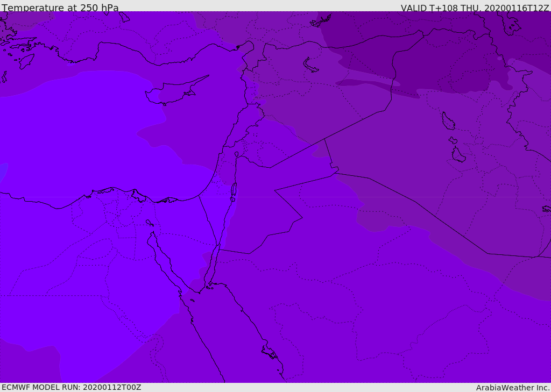Image resolution: width=551 pixels, height=392 pixels.
Task: Click the VALID T+108 timestamp label
Action: click(x=475, y=8)
